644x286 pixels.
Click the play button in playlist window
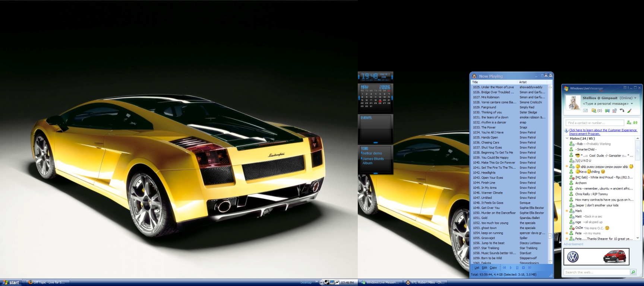point(511,268)
